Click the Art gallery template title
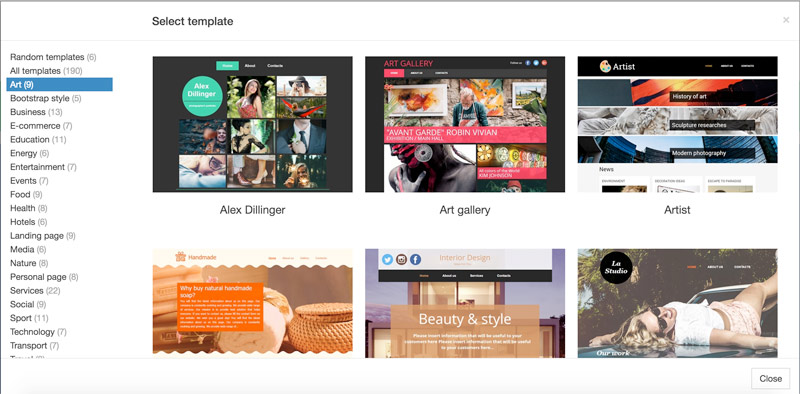800x394 pixels. coord(465,210)
